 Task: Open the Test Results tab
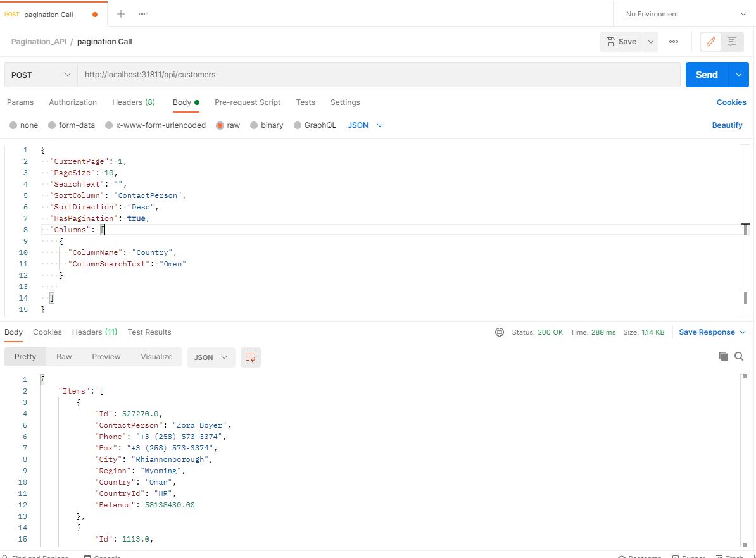[149, 332]
